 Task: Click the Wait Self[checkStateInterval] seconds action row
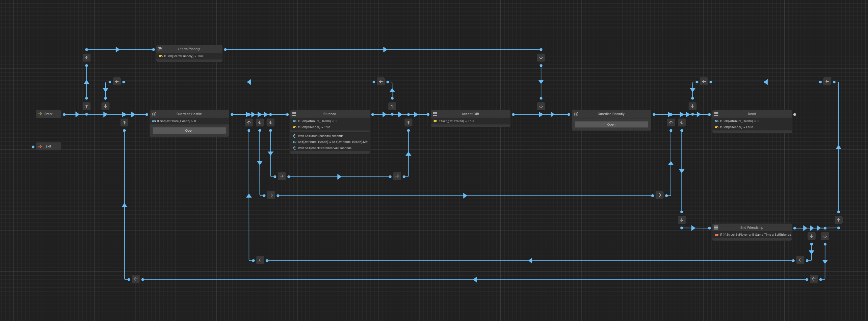330,148
